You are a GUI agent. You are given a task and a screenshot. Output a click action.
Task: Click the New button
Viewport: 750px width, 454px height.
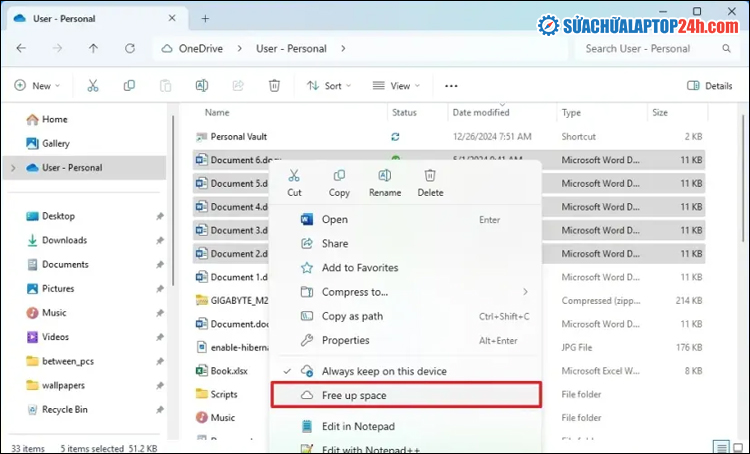click(x=37, y=86)
